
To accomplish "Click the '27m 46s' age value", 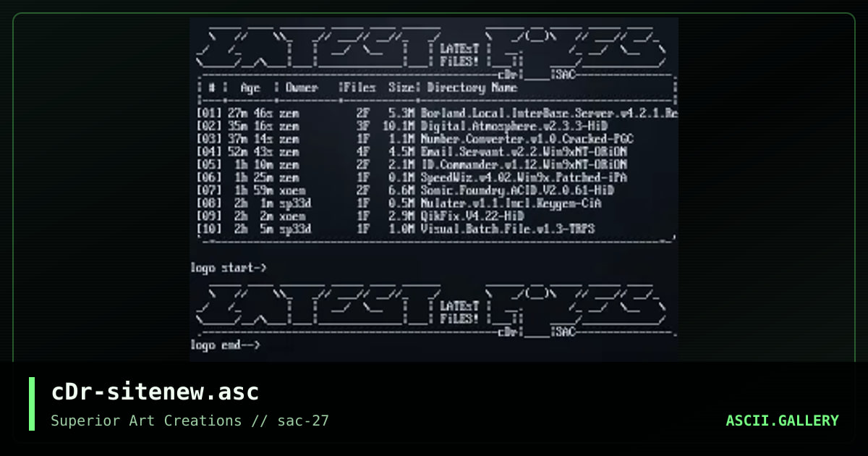I will coord(250,114).
